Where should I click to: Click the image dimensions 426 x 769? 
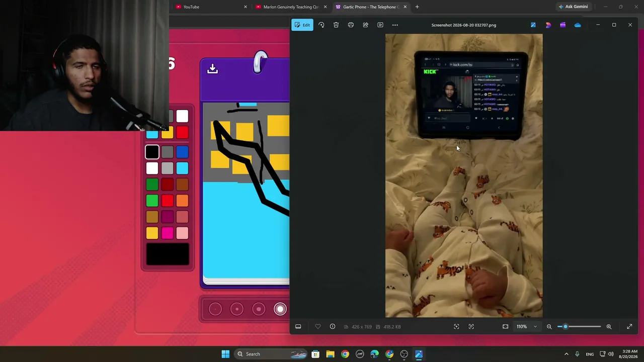point(362,327)
